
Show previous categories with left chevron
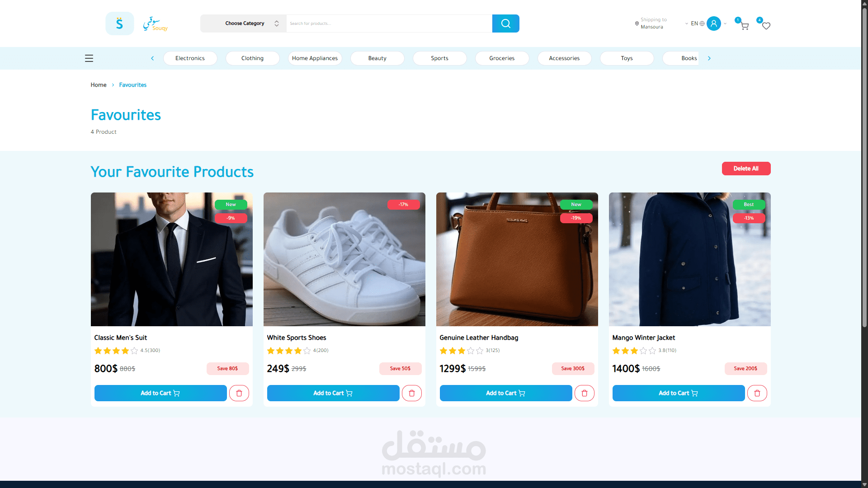[152, 58]
